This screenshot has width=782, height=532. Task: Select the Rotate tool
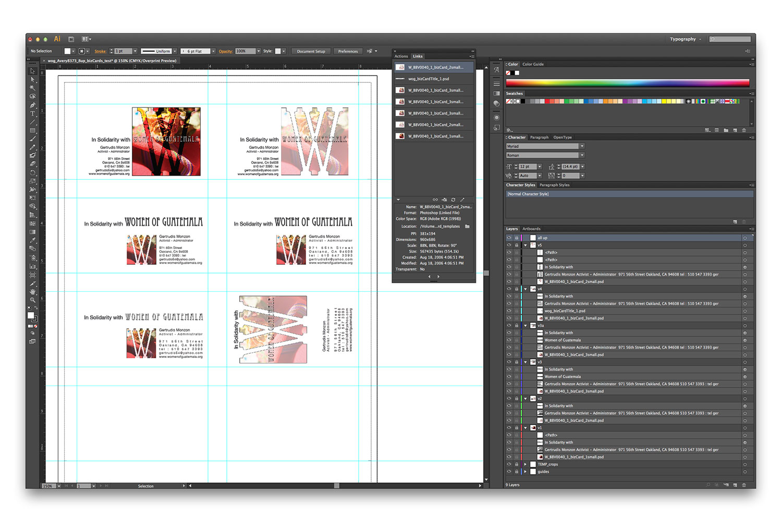[32, 173]
